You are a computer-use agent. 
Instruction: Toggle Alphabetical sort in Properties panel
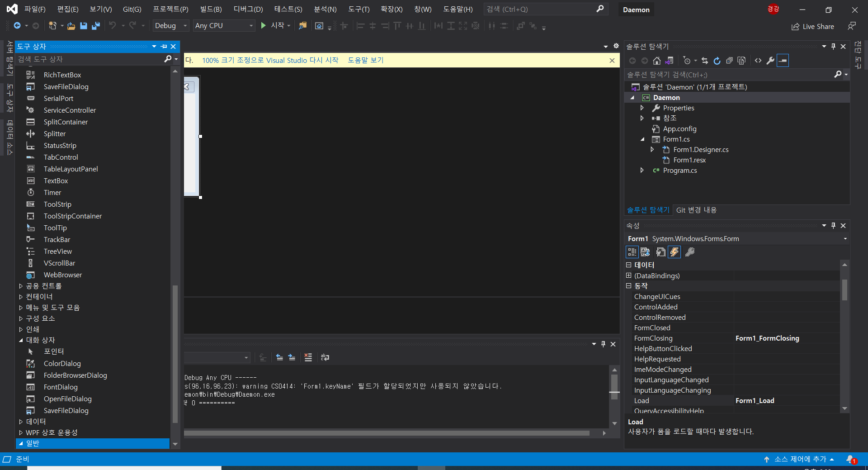pyautogui.click(x=645, y=252)
